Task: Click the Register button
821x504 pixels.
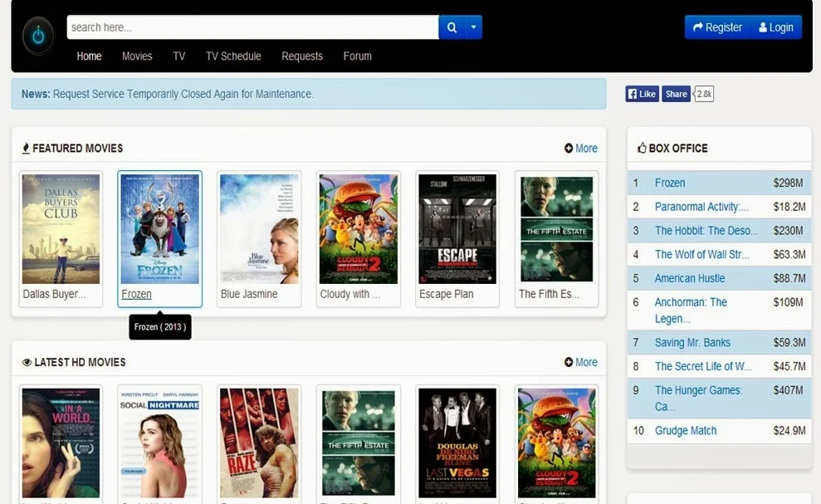Action: (x=717, y=27)
